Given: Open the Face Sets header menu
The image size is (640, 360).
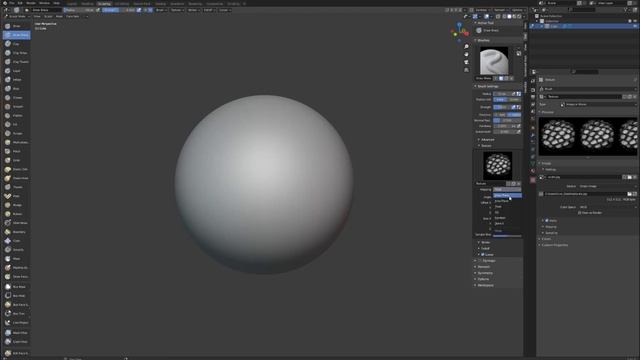Looking at the screenshot, I should tap(72, 16).
